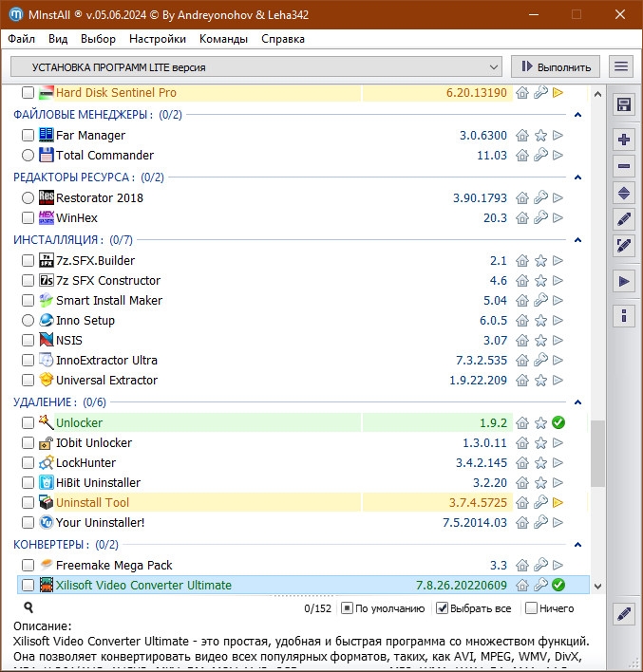Click the minus icon in right sidebar
643x672 pixels.
click(x=624, y=166)
